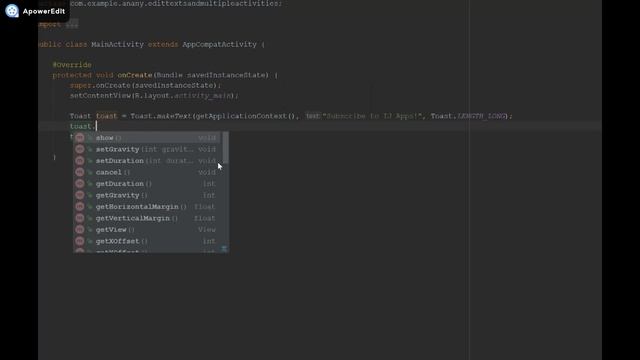Choose getVerticalMargin() from the list
This screenshot has width=640, height=360.
tap(147, 218)
